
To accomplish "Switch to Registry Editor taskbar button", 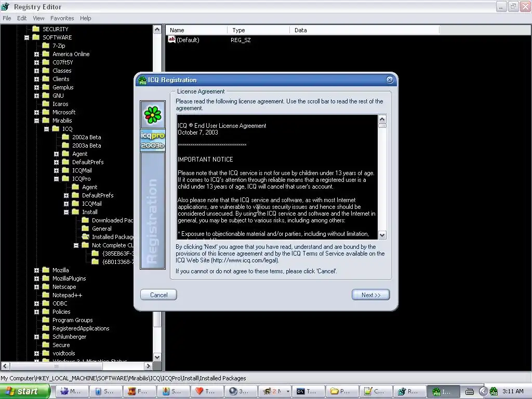I will (409, 391).
